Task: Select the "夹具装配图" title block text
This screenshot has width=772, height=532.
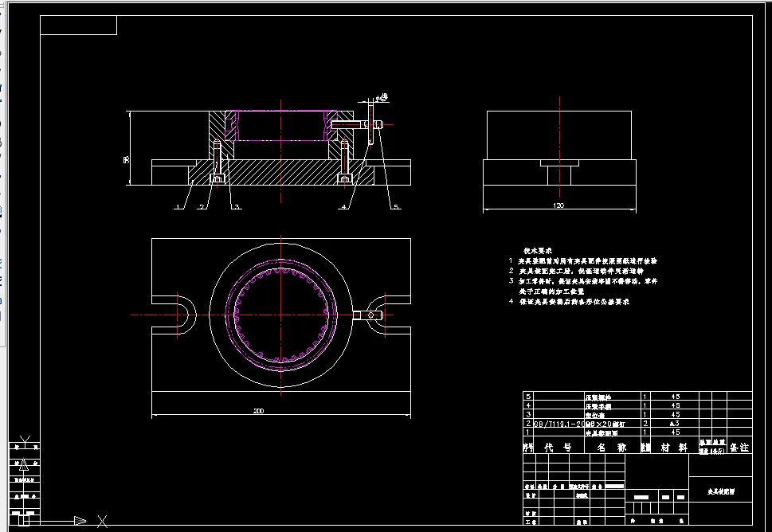Action: pos(721,491)
